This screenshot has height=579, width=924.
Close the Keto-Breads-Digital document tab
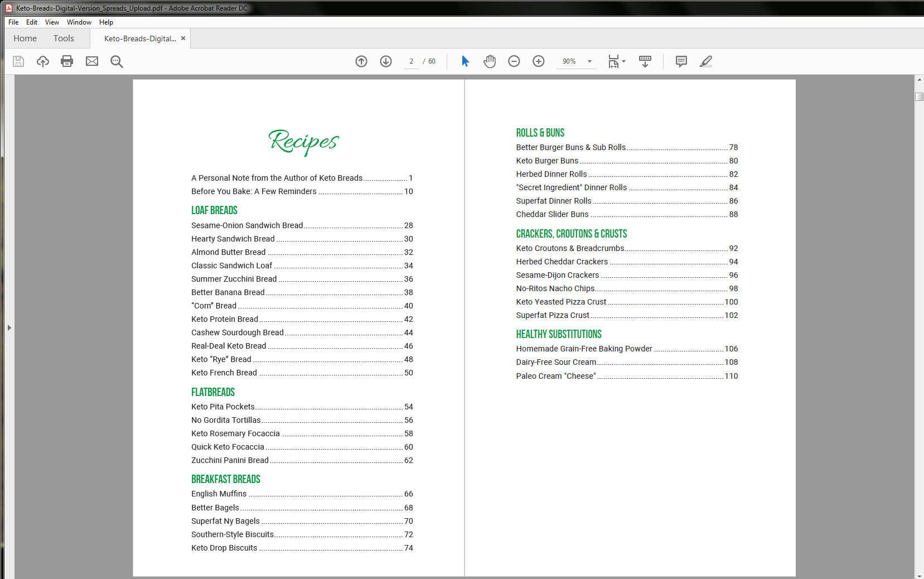183,38
